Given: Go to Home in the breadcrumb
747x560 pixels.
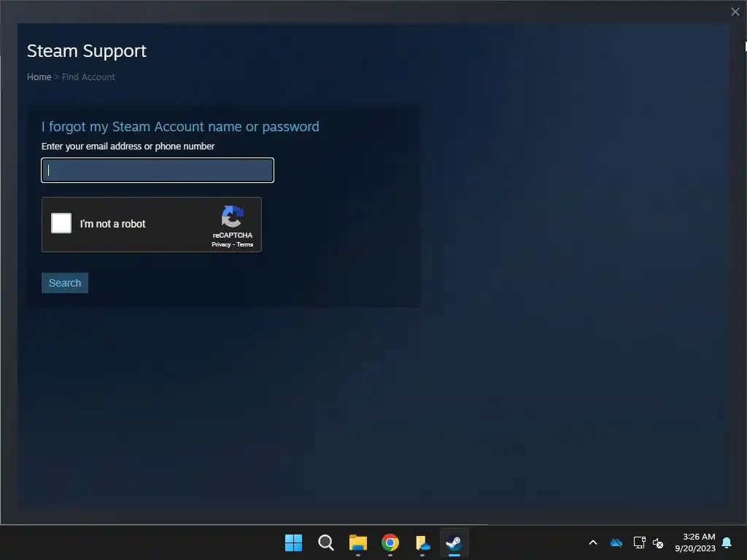Looking at the screenshot, I should [x=39, y=77].
